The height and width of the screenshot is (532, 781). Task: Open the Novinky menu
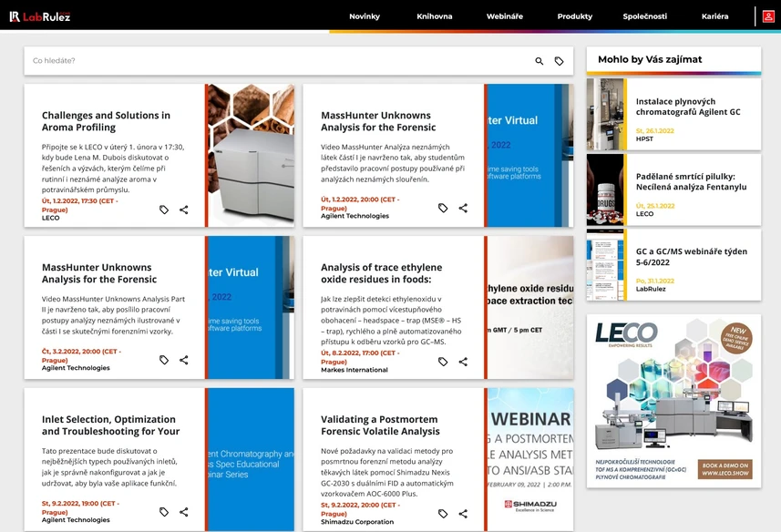pyautogui.click(x=365, y=16)
